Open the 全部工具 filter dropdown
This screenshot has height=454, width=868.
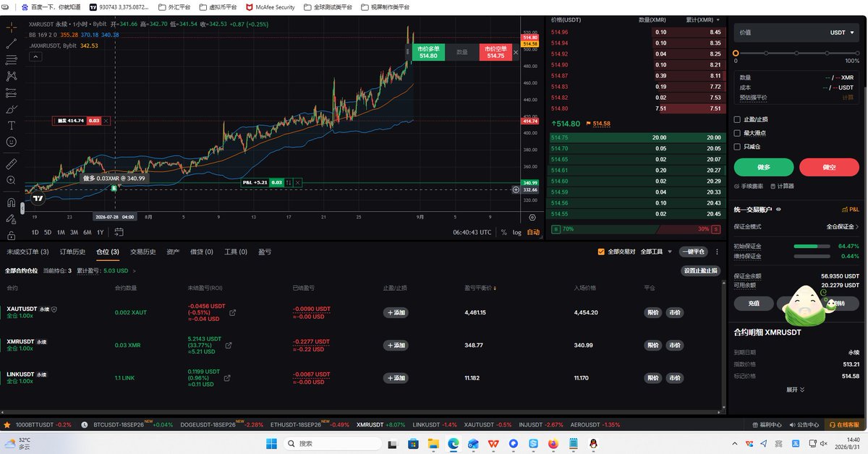(657, 252)
